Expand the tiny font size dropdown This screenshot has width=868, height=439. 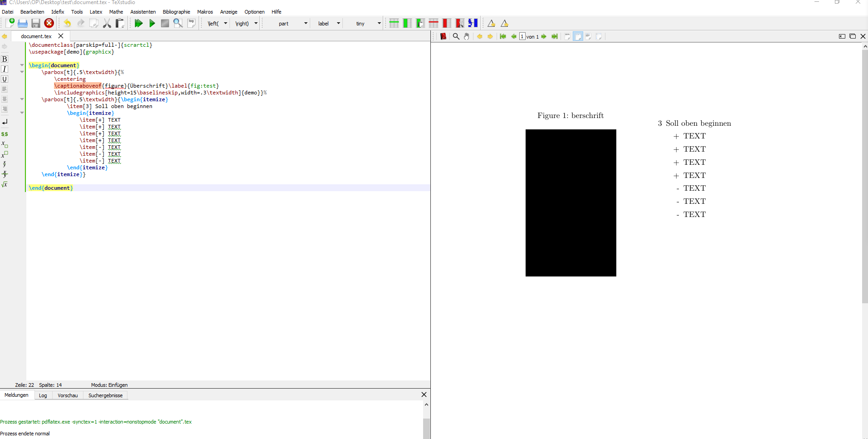pyautogui.click(x=379, y=23)
